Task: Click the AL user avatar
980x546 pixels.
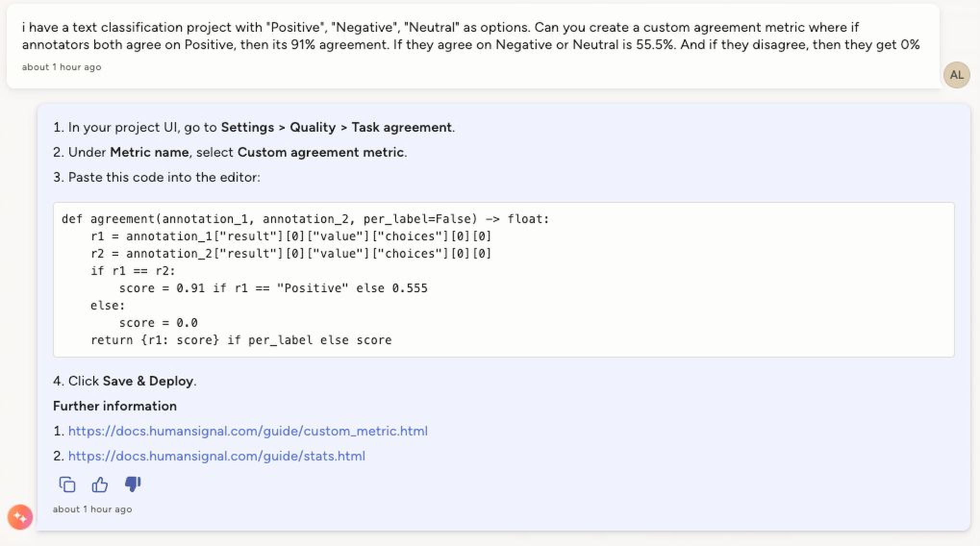Action: point(956,75)
